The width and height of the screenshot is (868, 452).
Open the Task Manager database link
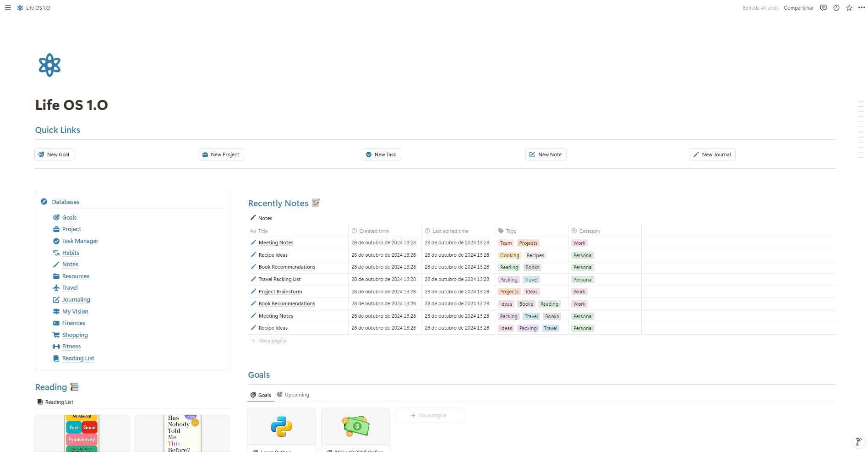pos(80,241)
